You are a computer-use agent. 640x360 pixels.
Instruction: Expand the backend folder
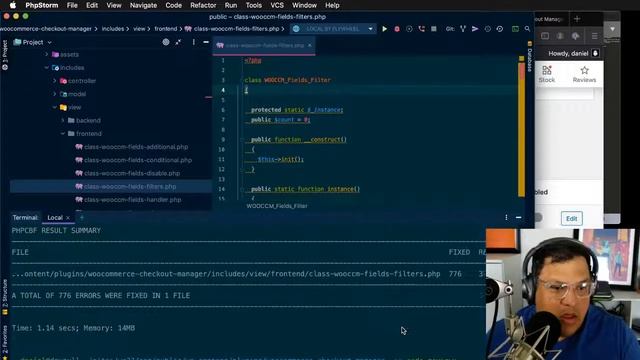click(63, 120)
